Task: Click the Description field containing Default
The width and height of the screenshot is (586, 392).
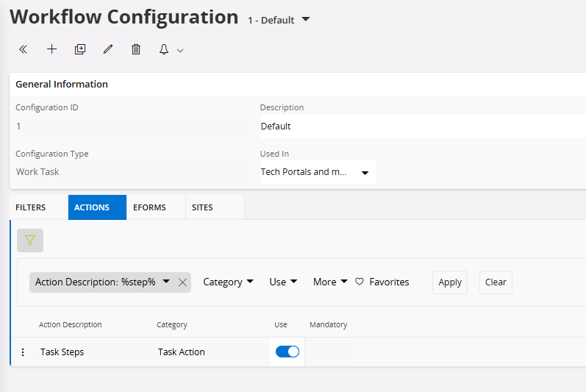Action: point(423,126)
